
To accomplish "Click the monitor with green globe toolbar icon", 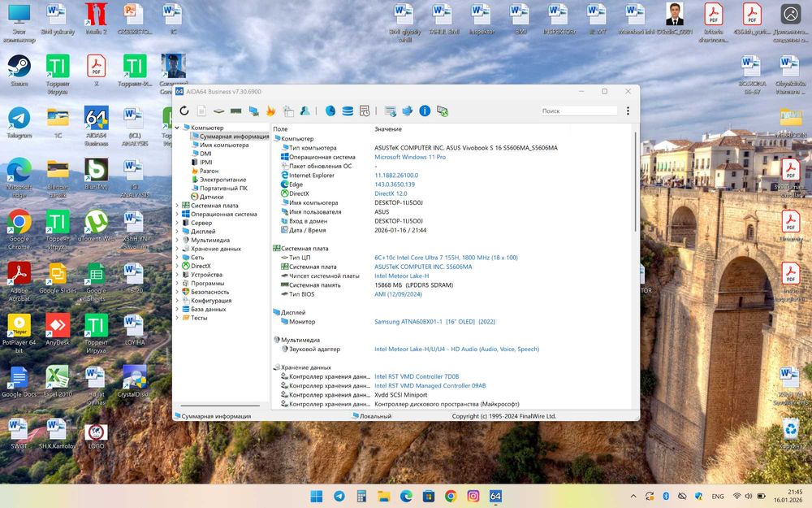I will click(x=443, y=111).
